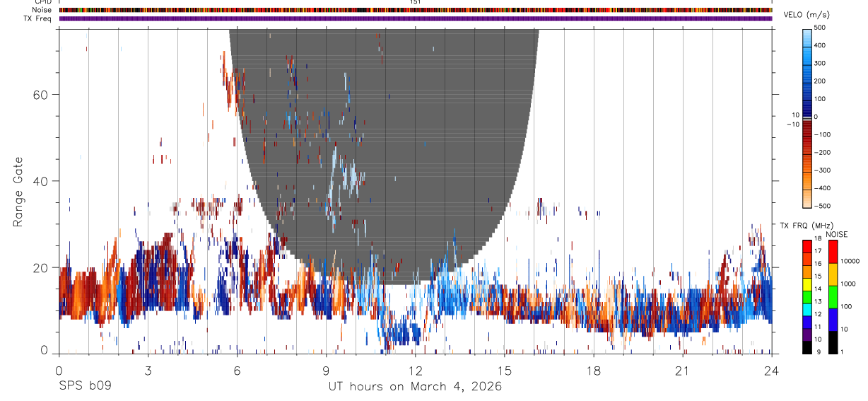Click the x-axis tick label '12'

tap(415, 370)
